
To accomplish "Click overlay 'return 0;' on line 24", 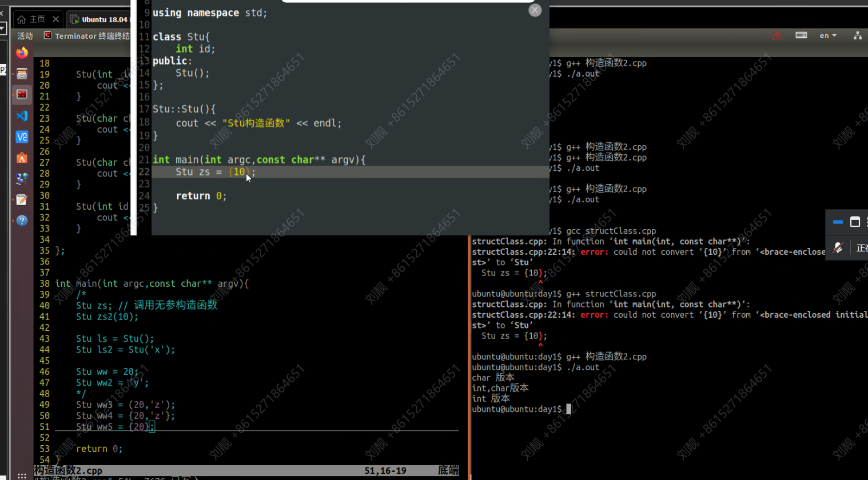I will (201, 196).
